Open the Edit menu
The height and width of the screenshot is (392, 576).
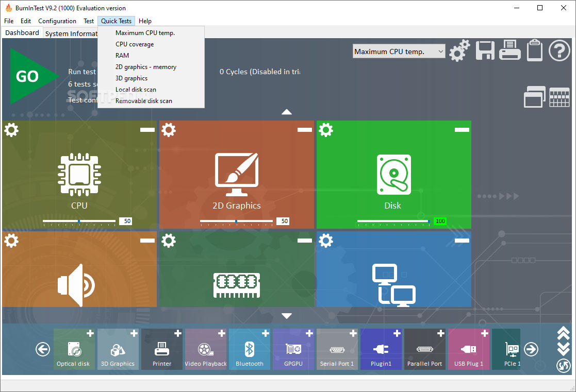pyautogui.click(x=26, y=21)
